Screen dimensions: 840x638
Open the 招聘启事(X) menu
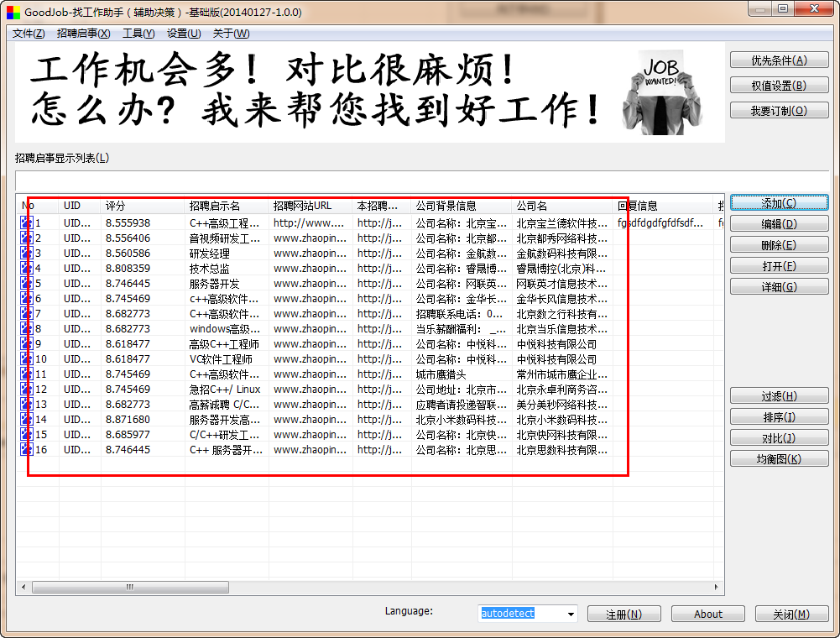(84, 34)
